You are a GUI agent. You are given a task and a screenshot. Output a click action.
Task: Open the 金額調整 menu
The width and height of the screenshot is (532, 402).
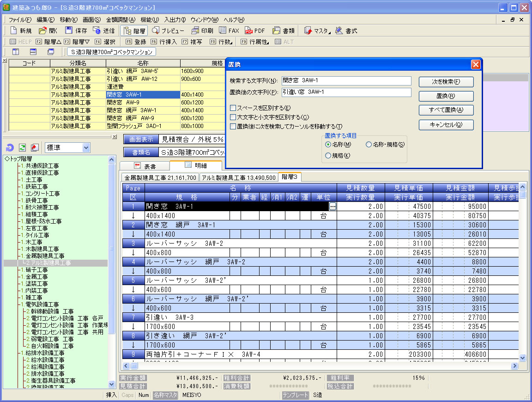[x=121, y=19]
